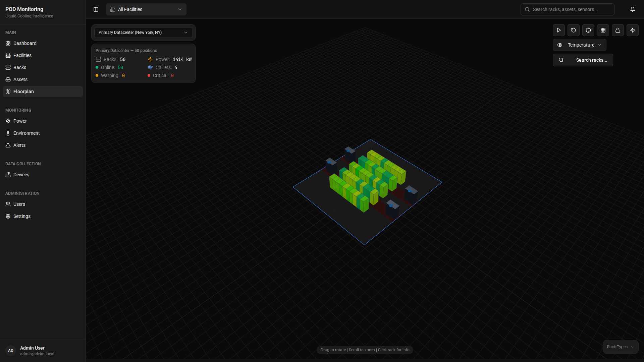Toggle the Temperature overlay eye icon
Viewport: 644px width, 362px height.
click(559, 45)
